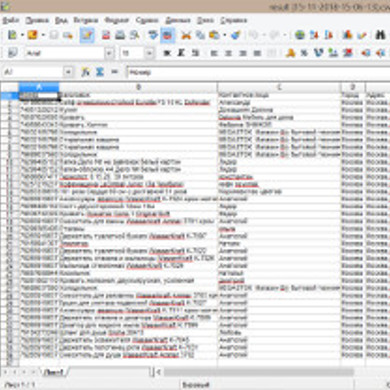This screenshot has width=390, height=390.
Task: Open the Paste options dropdown arrow
Action: click(224, 35)
